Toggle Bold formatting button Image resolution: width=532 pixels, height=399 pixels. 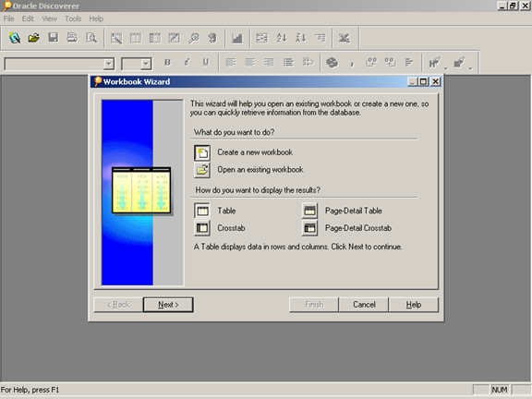tap(167, 63)
